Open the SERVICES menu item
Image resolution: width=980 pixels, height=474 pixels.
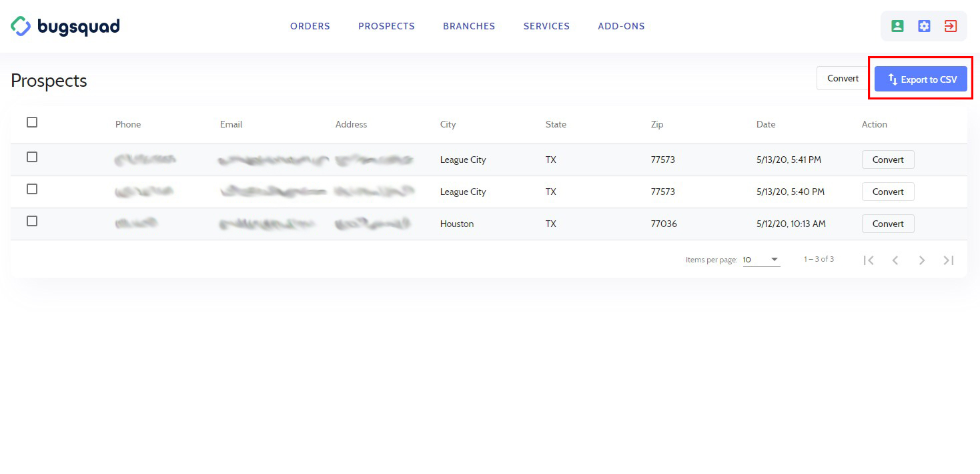[x=546, y=26]
